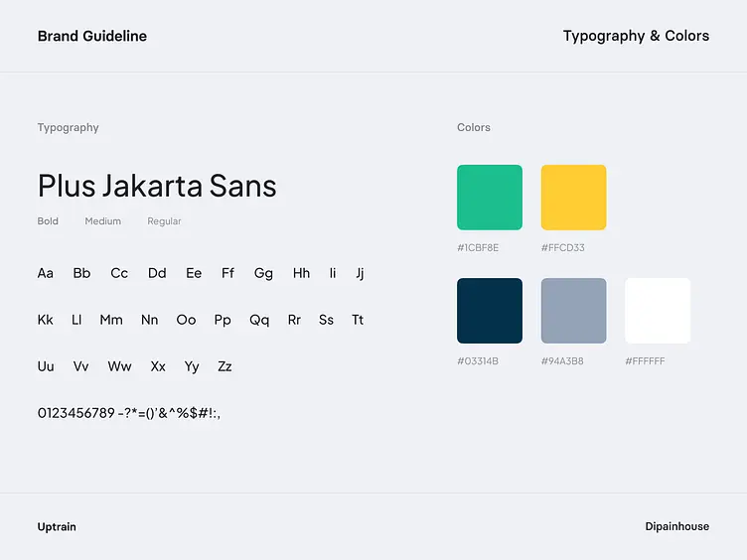This screenshot has height=560, width=747.
Task: Select the white #FFFFFF color swatch
Action: 658,311
